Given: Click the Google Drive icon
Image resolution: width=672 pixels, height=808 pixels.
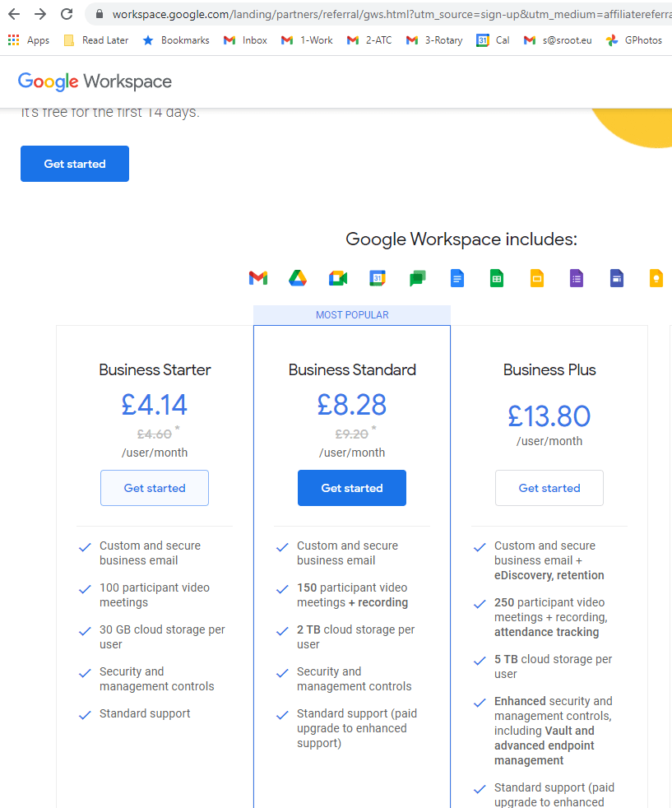Looking at the screenshot, I should 298,278.
